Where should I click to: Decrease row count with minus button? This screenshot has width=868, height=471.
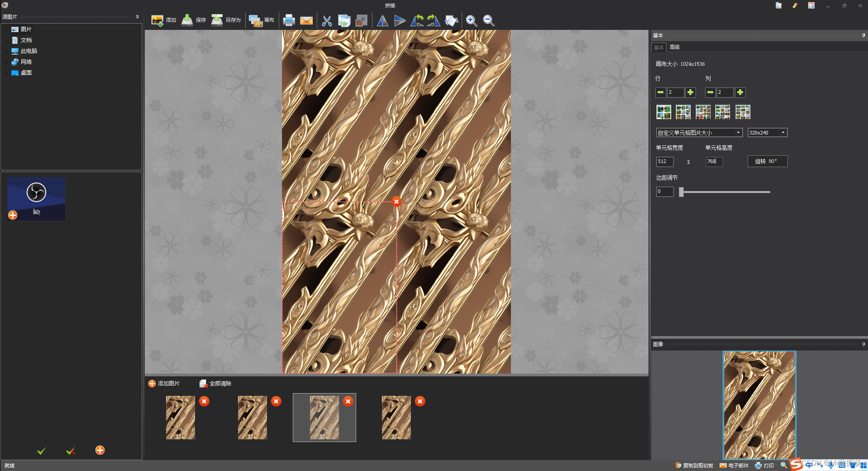(661, 92)
